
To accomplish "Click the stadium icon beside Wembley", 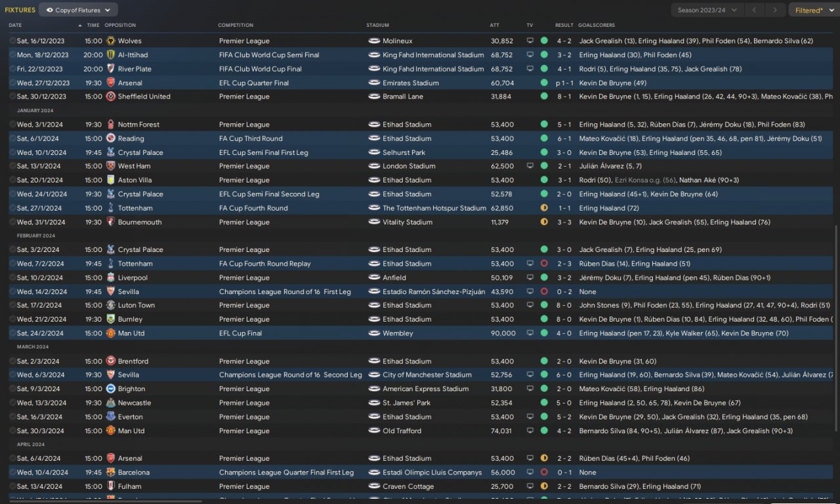I will click(375, 333).
